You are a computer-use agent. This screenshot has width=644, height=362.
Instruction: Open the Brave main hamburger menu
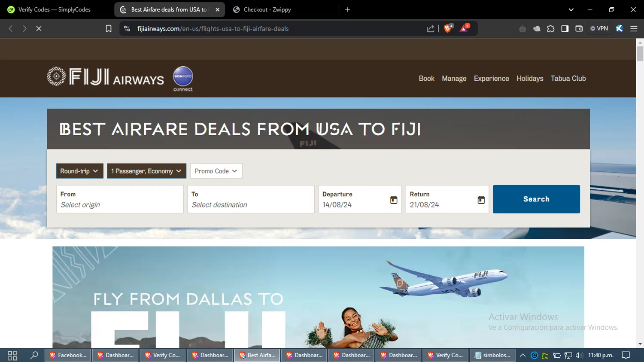coord(634,28)
